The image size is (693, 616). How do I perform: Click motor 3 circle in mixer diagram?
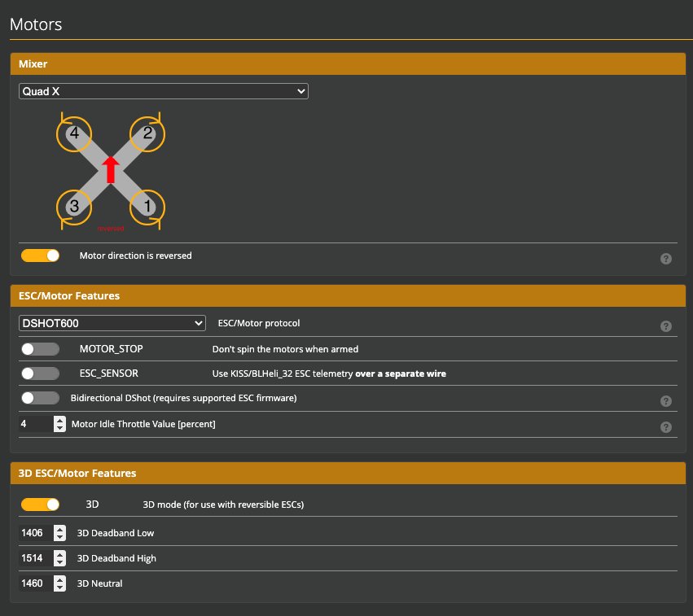click(74, 207)
